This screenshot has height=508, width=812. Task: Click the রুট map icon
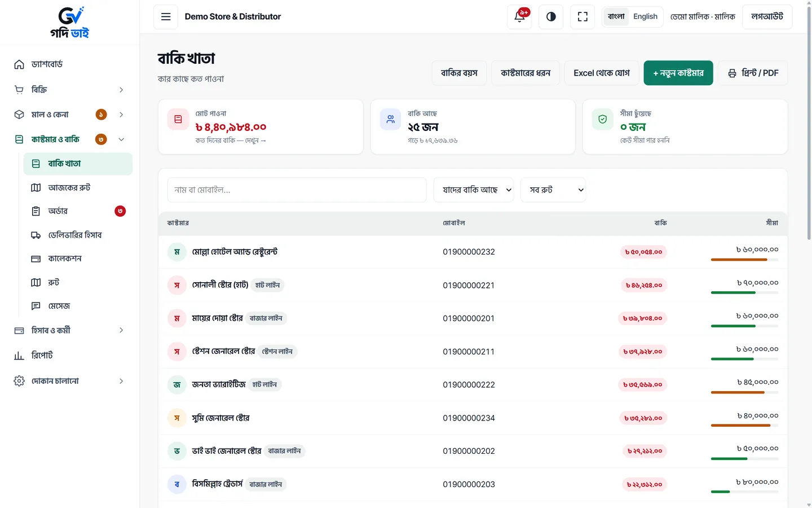tap(36, 282)
